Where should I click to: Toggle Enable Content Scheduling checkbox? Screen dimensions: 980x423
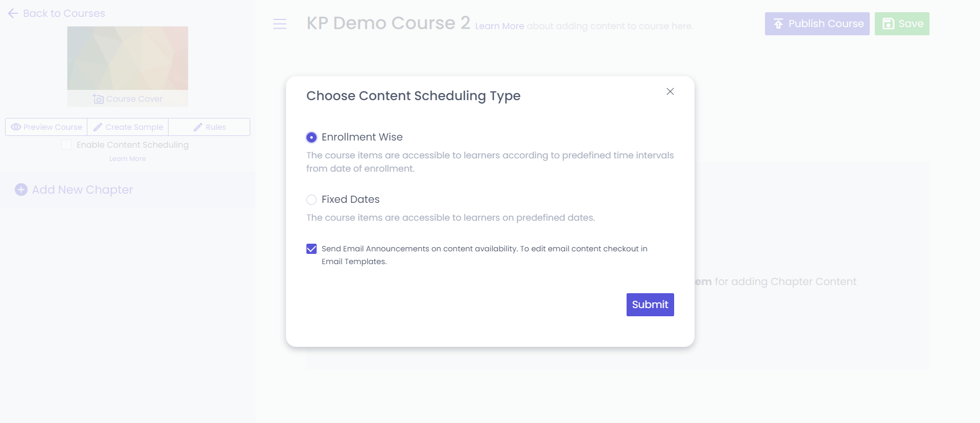click(x=66, y=145)
